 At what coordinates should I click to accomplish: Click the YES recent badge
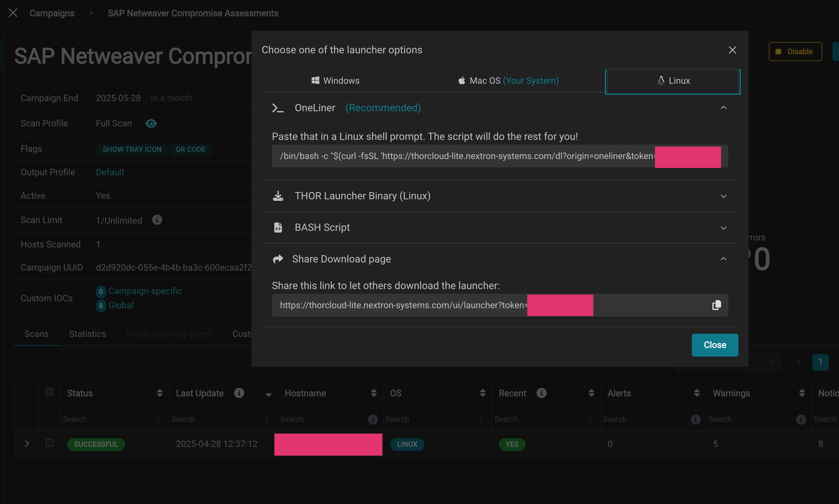[x=512, y=445]
